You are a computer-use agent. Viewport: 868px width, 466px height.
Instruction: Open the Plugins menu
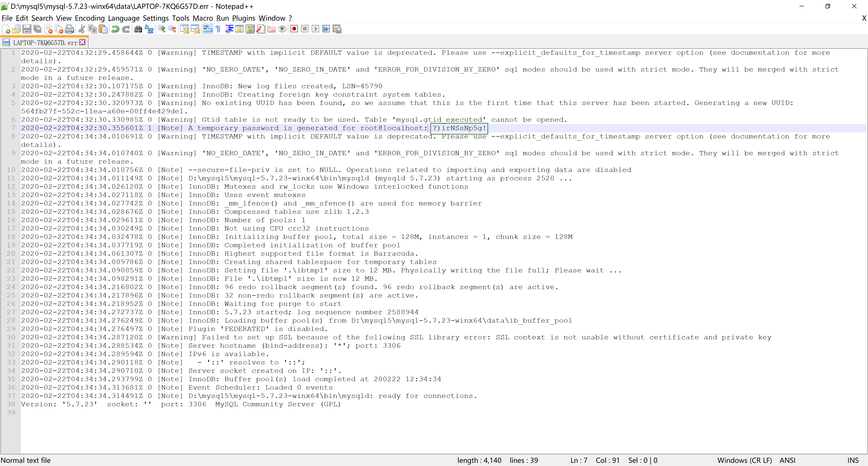tap(244, 18)
